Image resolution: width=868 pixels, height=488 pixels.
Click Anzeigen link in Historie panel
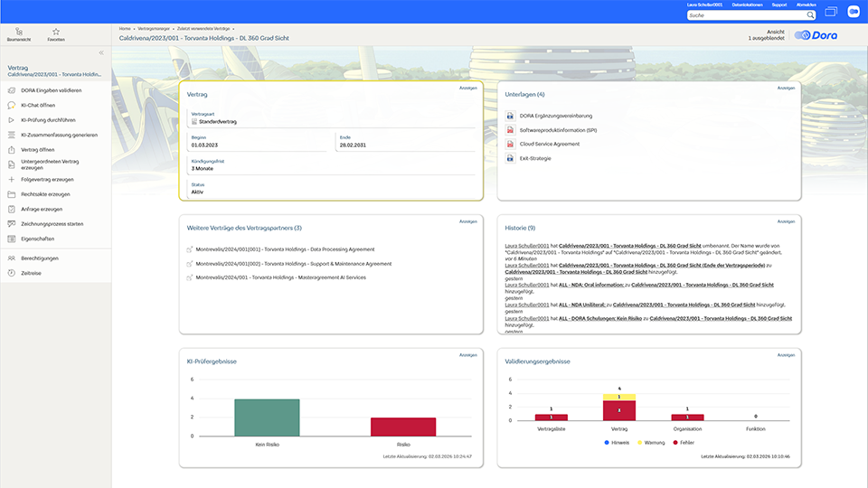tap(787, 221)
